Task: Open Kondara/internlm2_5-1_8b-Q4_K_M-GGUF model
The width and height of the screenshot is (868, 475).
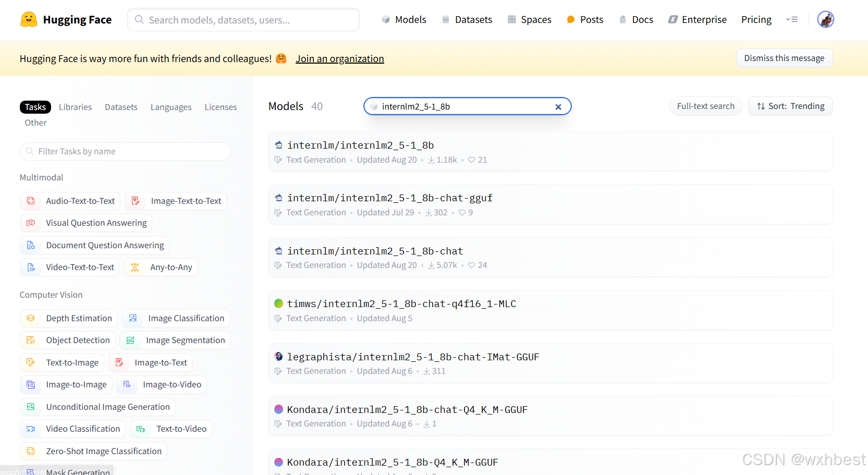Action: pyautogui.click(x=551, y=462)
